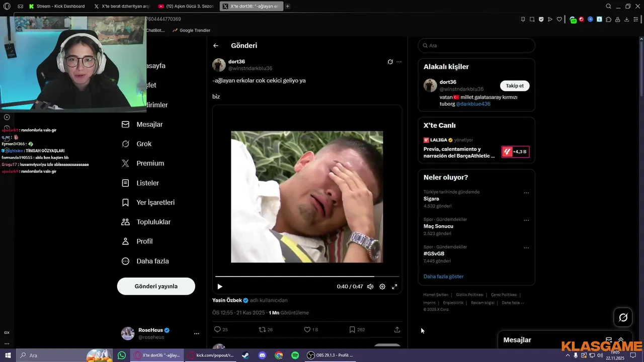Open the browser easy setup menu
644x362 pixels.
pyautogui.click(x=635, y=19)
